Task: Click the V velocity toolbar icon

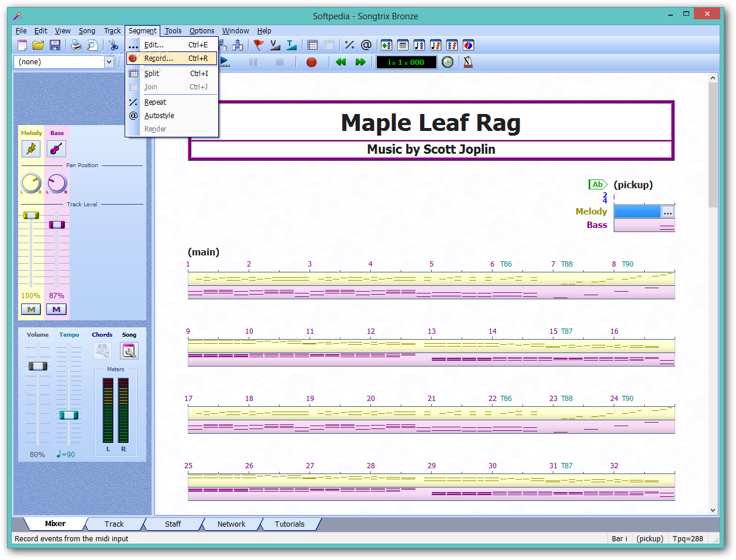Action: point(275,45)
